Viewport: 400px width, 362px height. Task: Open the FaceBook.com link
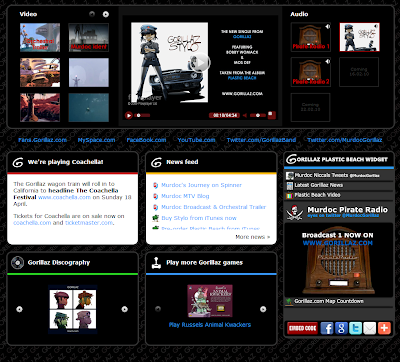(146, 140)
